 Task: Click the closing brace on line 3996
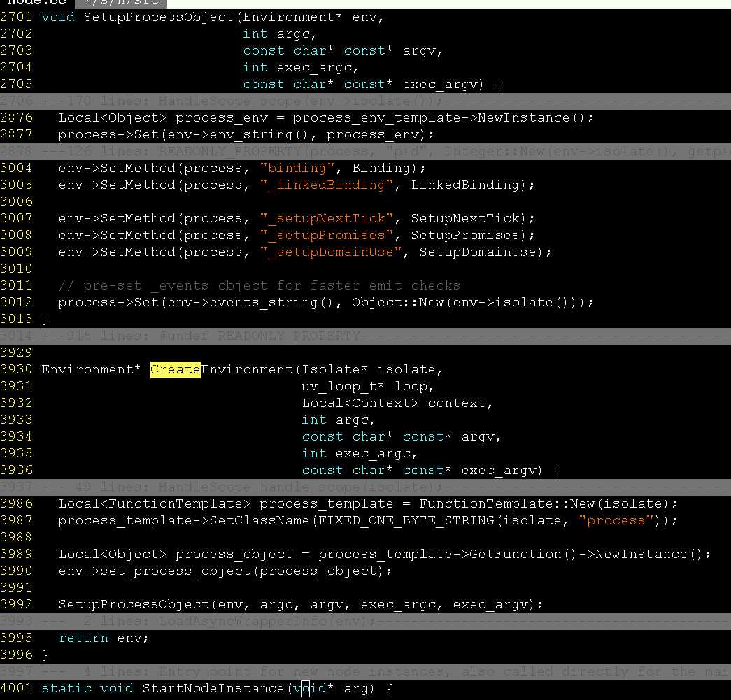coord(45,655)
